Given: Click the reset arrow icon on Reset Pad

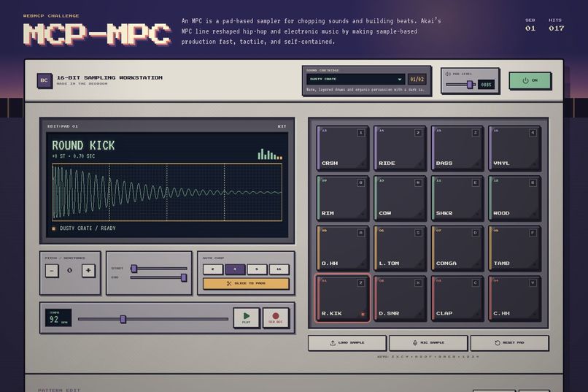Looking at the screenshot, I should pos(498,343).
